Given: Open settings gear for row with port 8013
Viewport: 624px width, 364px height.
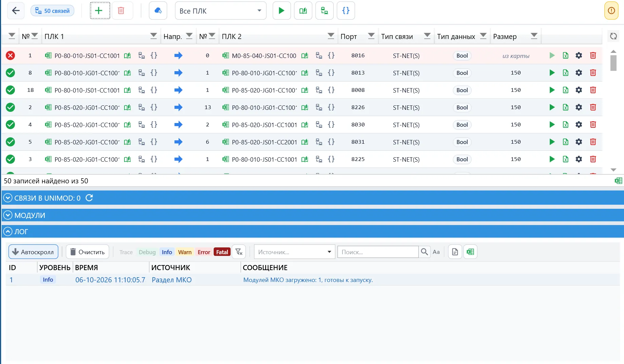Looking at the screenshot, I should click(579, 73).
